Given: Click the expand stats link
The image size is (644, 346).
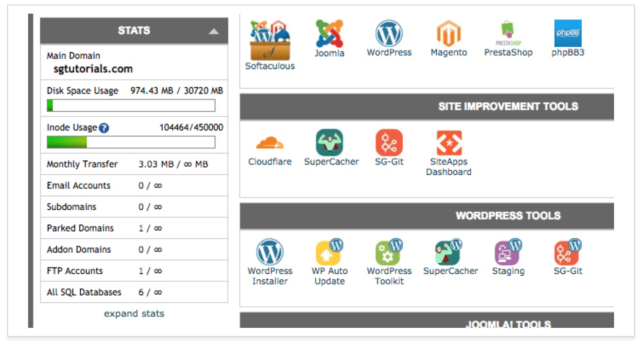Looking at the screenshot, I should point(134,313).
